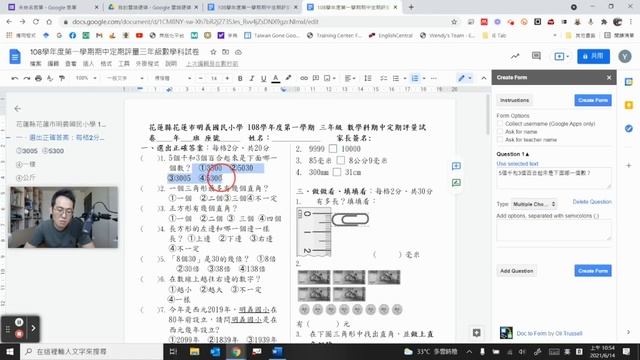
Task: Apply italic formatting
Action: [252, 78]
